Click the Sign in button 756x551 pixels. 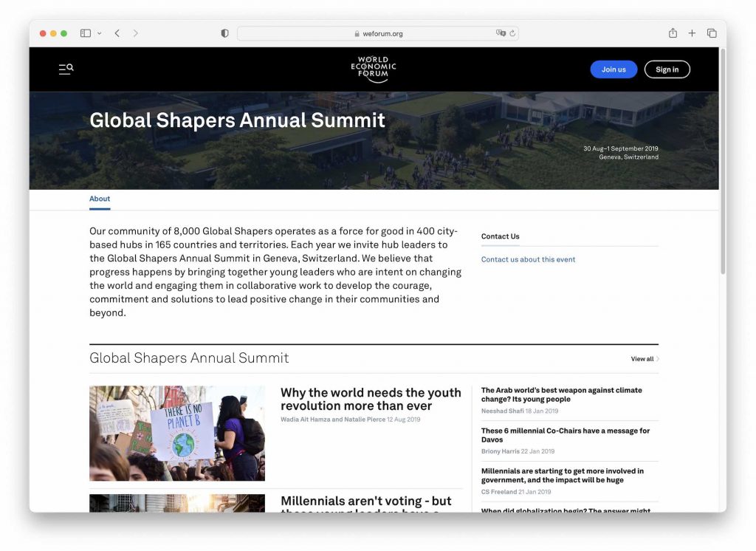click(667, 69)
